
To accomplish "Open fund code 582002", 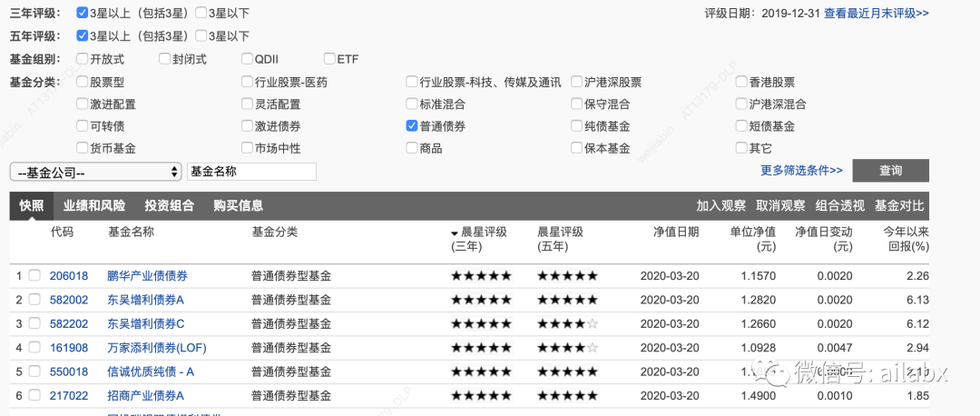I will click(x=69, y=301).
